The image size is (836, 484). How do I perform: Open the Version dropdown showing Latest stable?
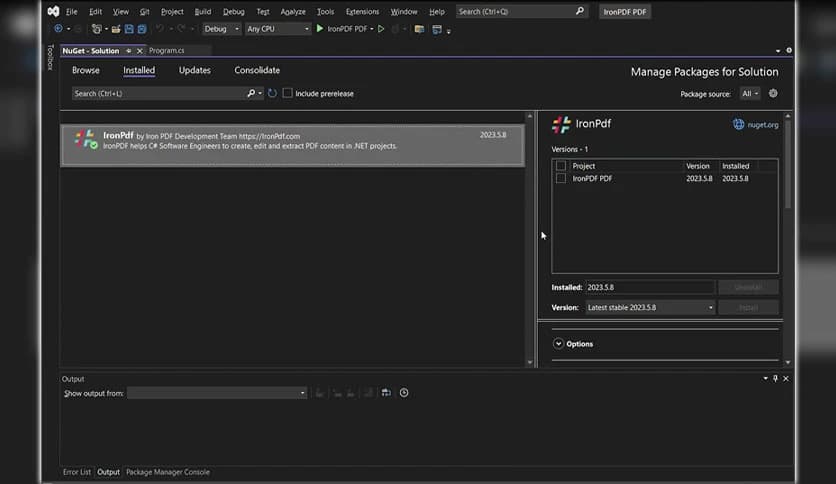[650, 308]
